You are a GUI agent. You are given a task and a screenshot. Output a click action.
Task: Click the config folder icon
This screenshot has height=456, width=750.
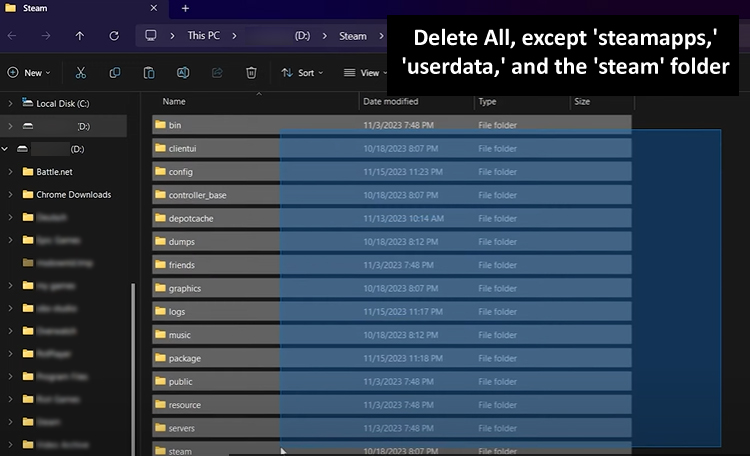[x=160, y=171]
